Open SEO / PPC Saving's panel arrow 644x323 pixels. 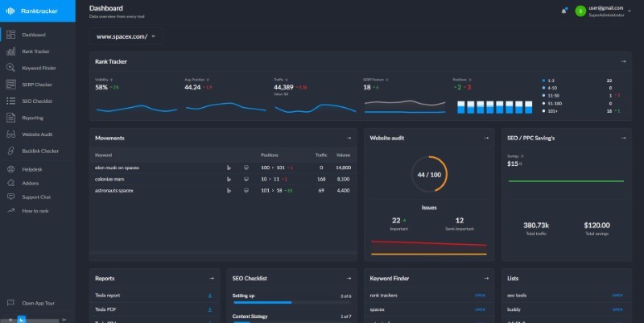point(623,138)
